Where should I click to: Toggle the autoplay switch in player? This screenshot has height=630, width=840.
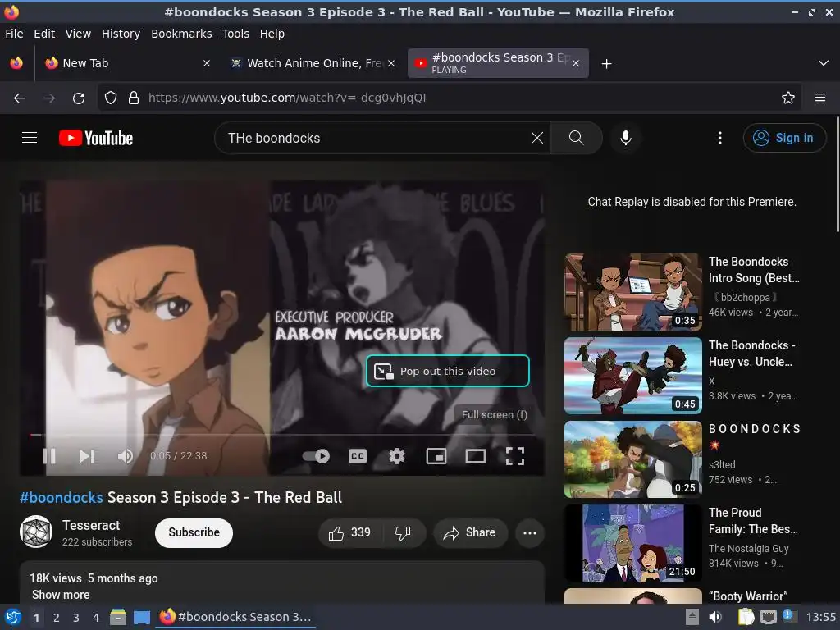click(316, 456)
